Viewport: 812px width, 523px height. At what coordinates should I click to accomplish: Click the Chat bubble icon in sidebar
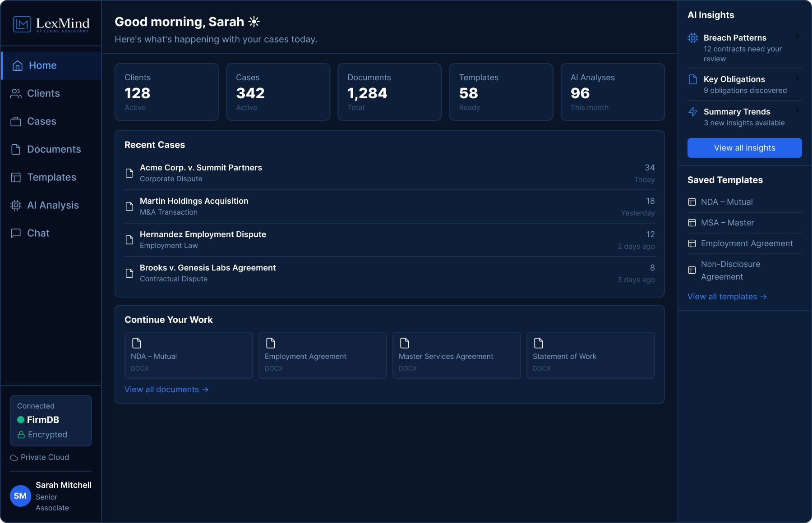pos(16,233)
